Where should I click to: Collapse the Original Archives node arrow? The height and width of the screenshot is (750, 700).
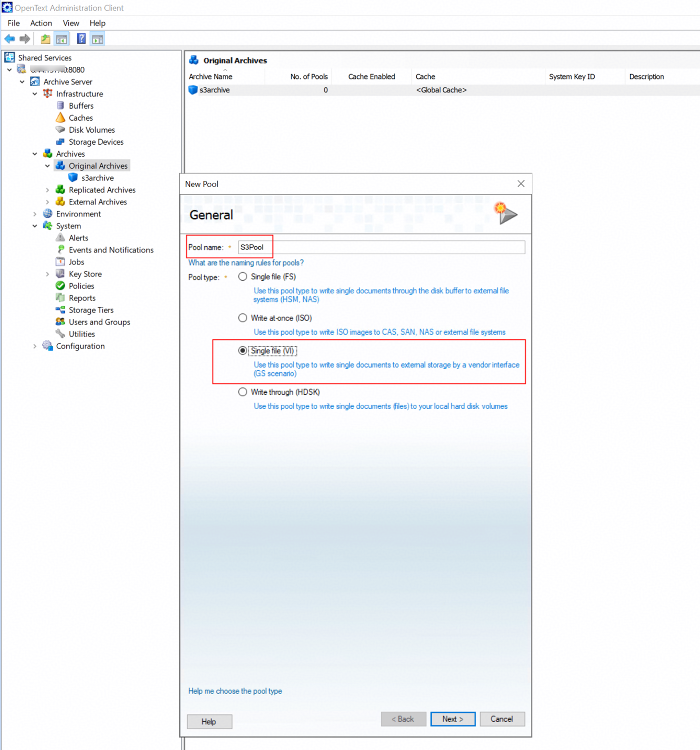click(47, 166)
